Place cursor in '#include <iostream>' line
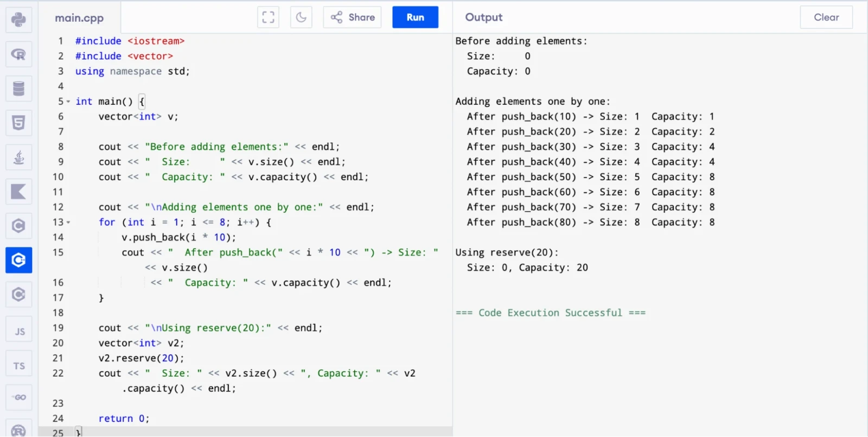The width and height of the screenshot is (868, 437). [x=130, y=41]
